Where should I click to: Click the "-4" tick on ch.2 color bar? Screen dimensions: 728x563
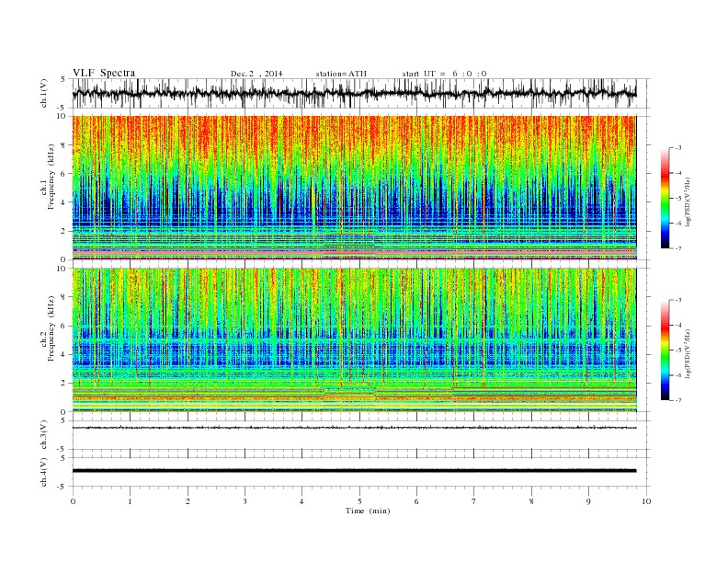click(678, 325)
